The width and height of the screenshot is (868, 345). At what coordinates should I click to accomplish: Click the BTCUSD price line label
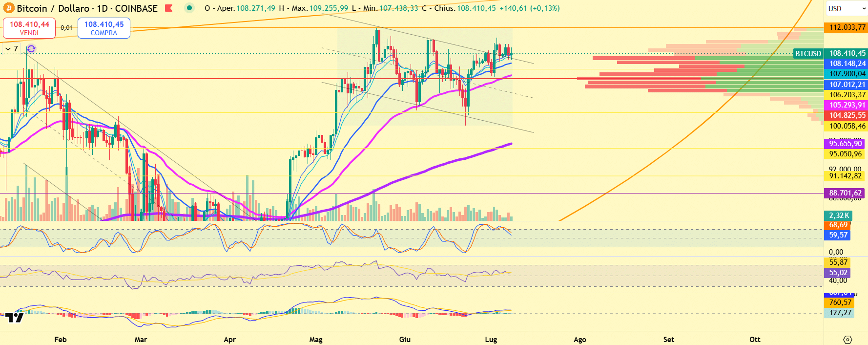[808, 53]
